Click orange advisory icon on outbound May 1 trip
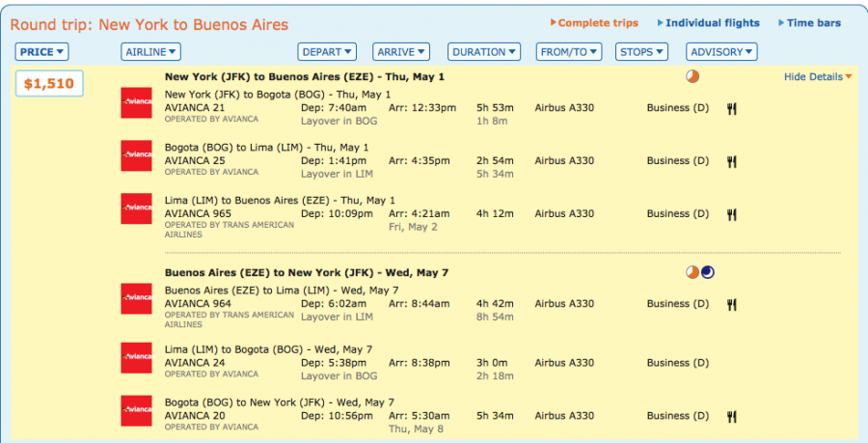868x443 pixels. pos(692,76)
